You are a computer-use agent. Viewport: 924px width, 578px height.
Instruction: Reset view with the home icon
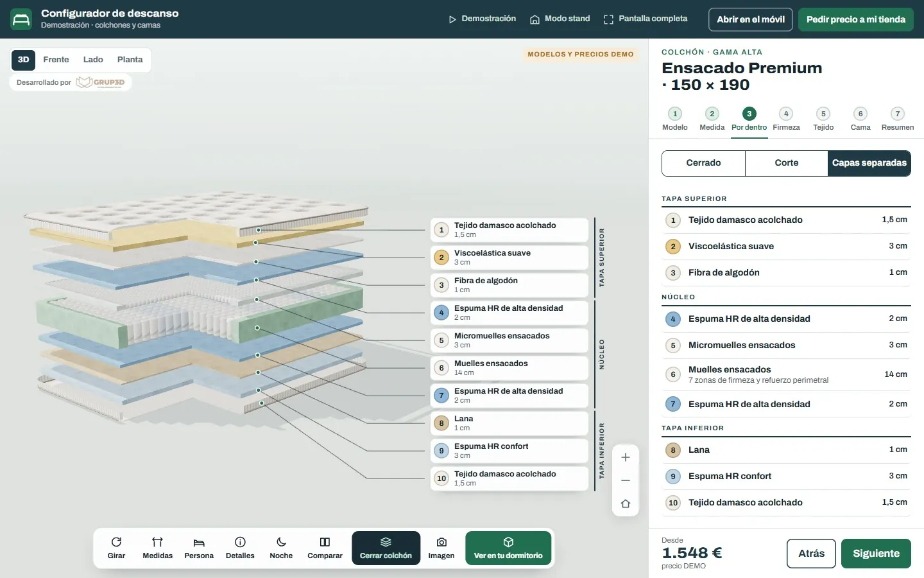tap(626, 504)
